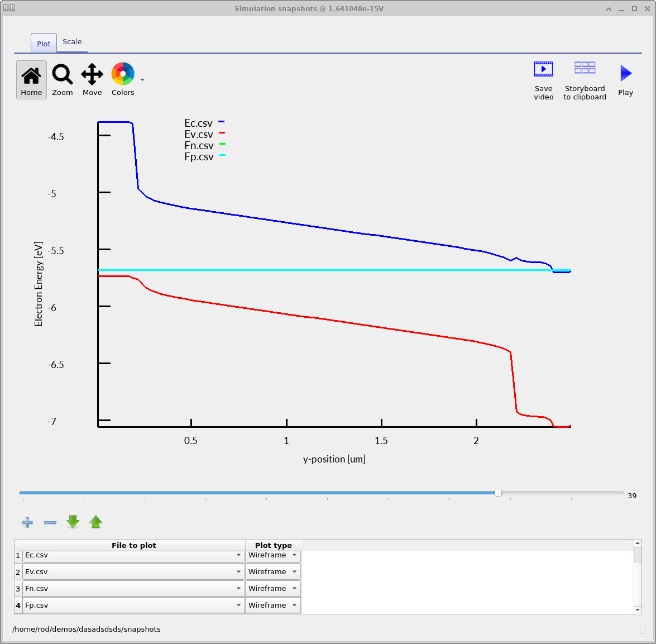Close the Simulation snapshots window
The height and width of the screenshot is (644, 656).
pyautogui.click(x=647, y=9)
